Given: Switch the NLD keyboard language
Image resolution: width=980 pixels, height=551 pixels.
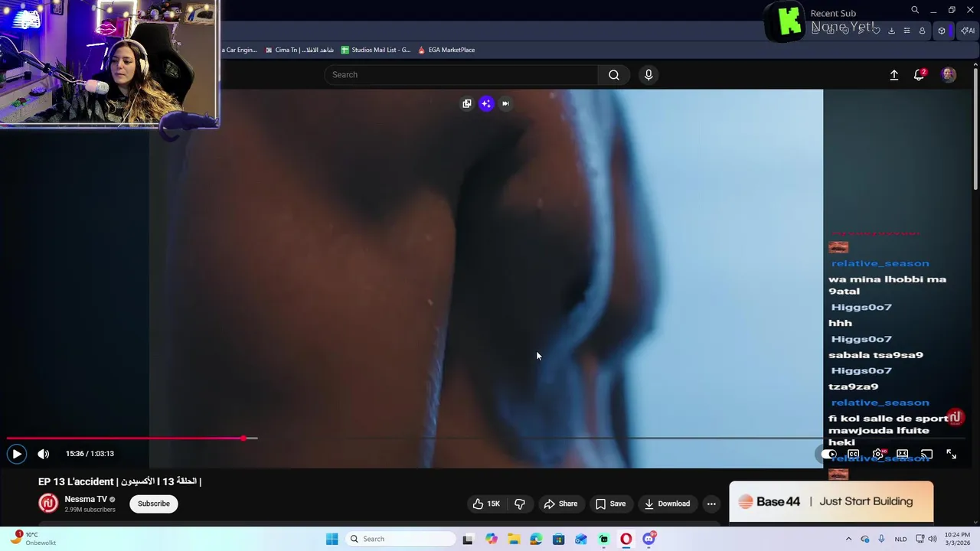Looking at the screenshot, I should (x=901, y=539).
